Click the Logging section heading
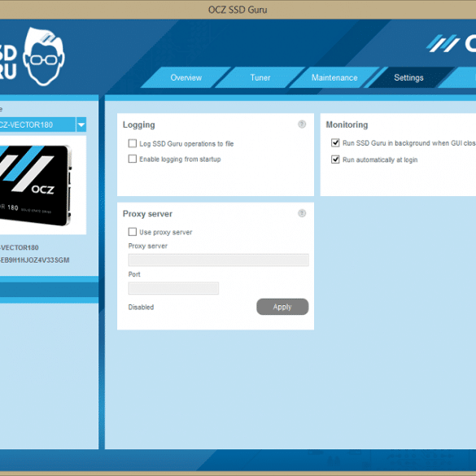 coord(139,124)
